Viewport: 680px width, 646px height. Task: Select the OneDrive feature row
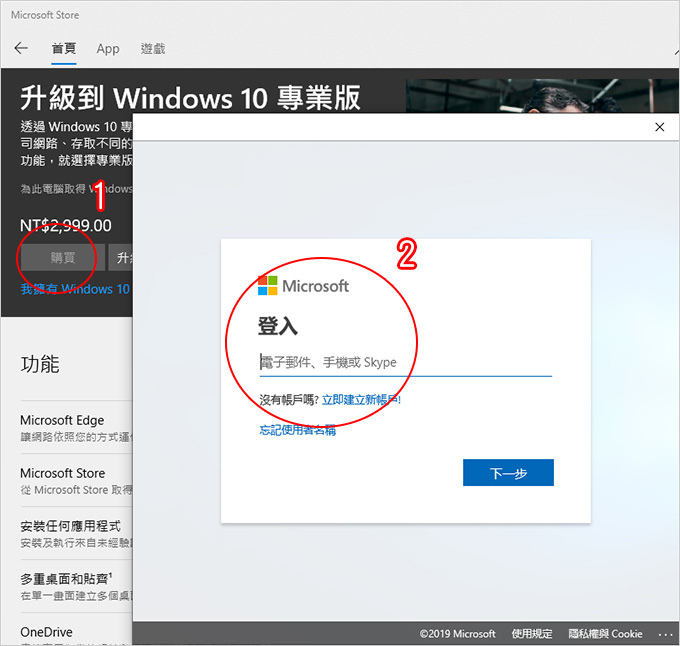76,630
